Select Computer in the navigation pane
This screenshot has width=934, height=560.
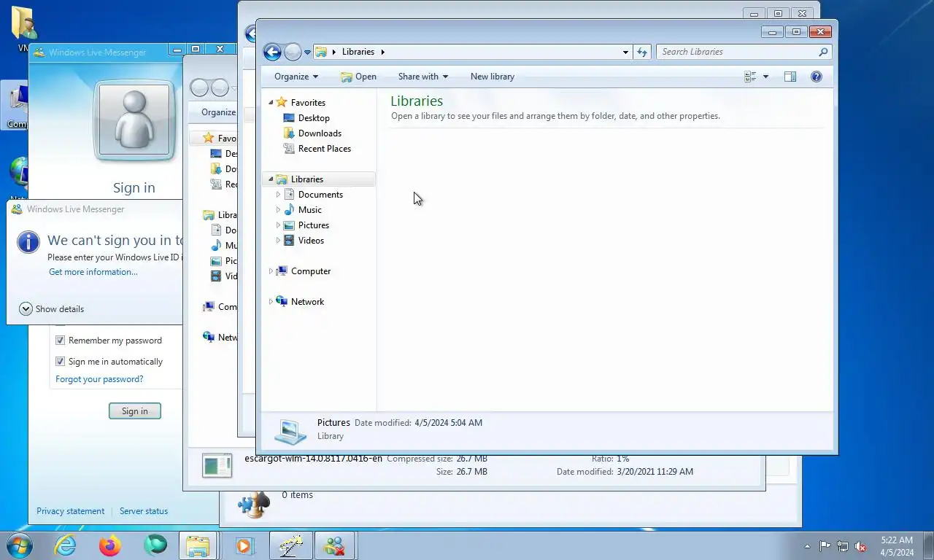coord(311,271)
